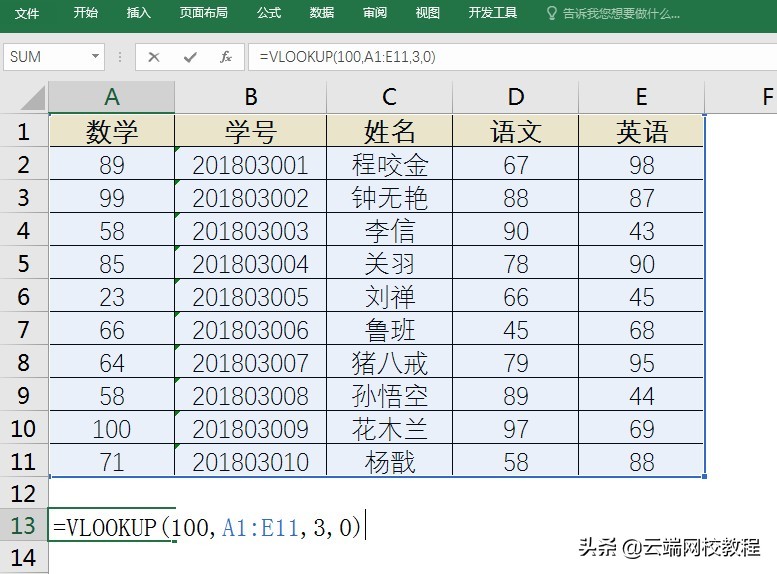Click the 姓名 header cell
Image resolution: width=777 pixels, height=574 pixels.
coord(389,131)
